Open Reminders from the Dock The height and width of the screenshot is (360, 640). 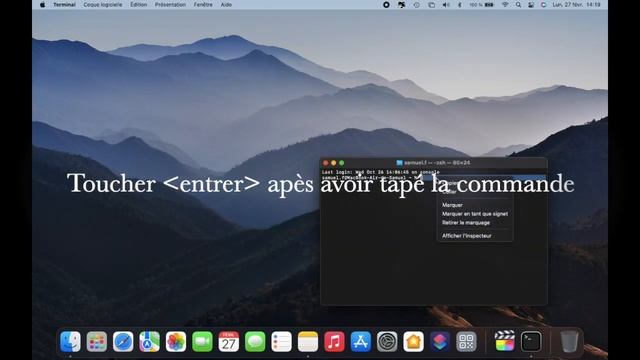click(282, 341)
